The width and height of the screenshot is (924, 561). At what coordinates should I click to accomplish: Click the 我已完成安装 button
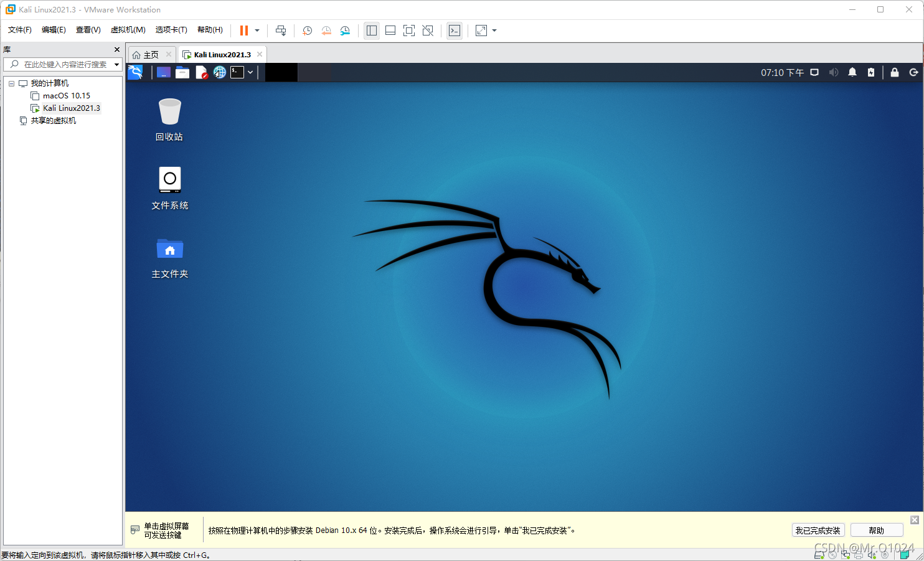point(818,530)
